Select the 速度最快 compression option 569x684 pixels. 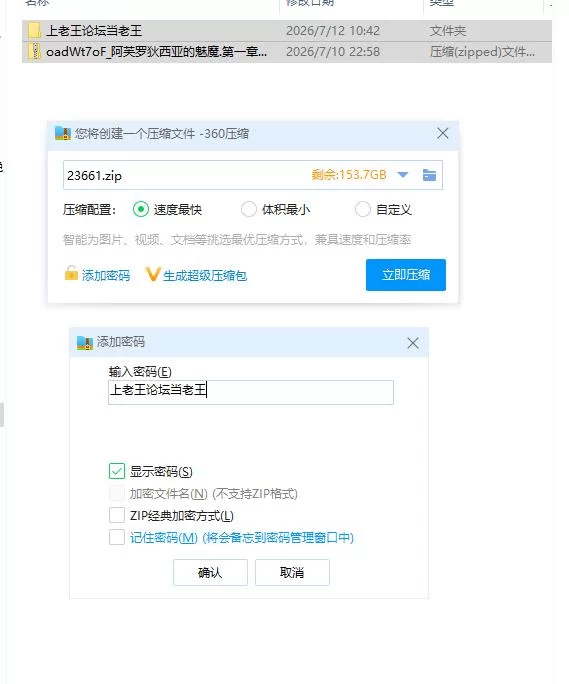(141, 209)
